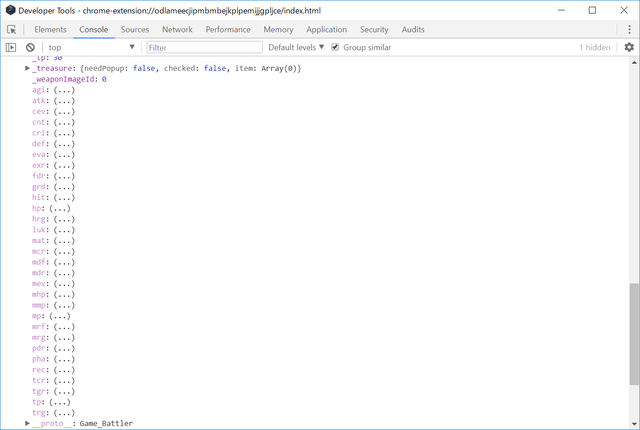Clear the console with the ban icon
640x430 pixels.
[x=30, y=47]
